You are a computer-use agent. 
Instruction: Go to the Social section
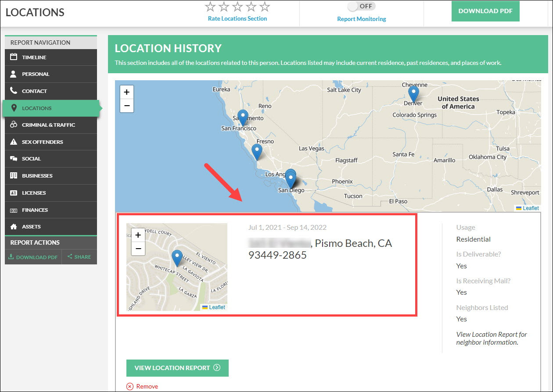pos(51,159)
